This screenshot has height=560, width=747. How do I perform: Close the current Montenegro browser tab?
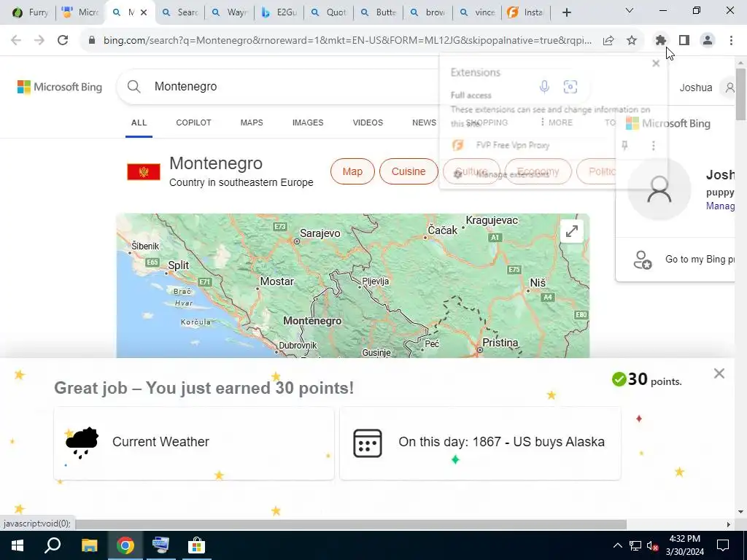point(144,12)
